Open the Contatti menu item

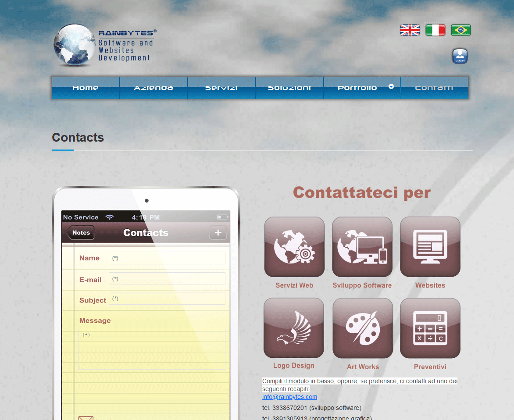pyautogui.click(x=434, y=88)
